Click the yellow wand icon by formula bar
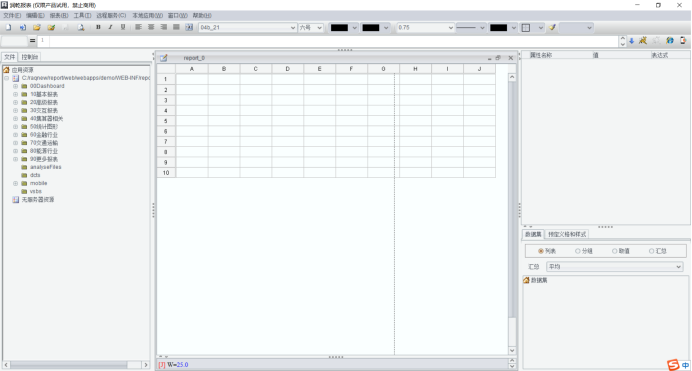 [x=643, y=41]
